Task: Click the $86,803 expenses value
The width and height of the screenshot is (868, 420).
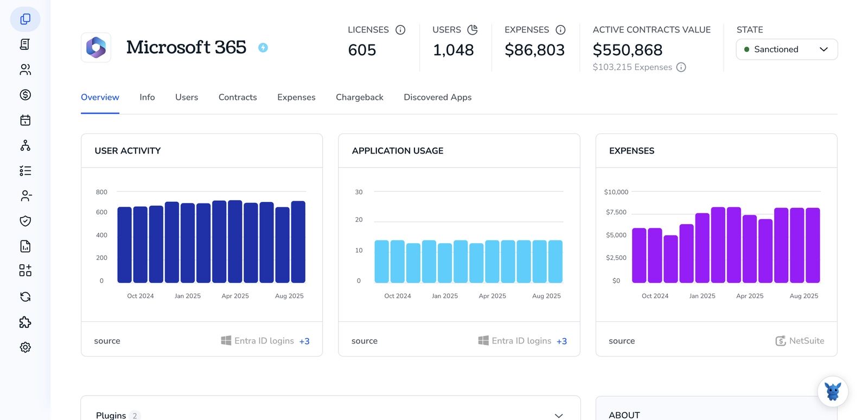Action: (x=534, y=50)
